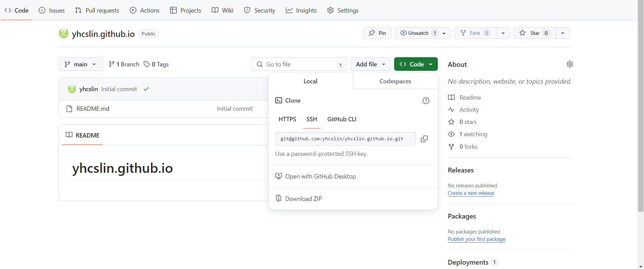Viewport: 644px width, 269px height.
Task: Click the Clone terminal icon
Action: click(x=279, y=100)
